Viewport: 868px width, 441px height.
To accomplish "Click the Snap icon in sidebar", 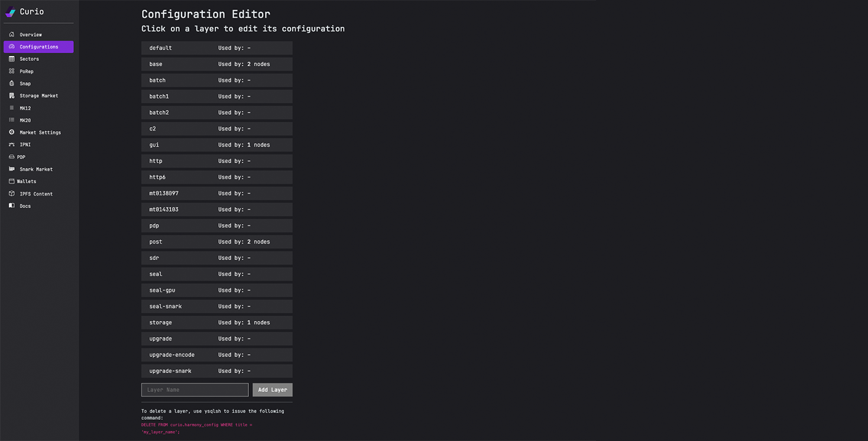I will tap(11, 83).
